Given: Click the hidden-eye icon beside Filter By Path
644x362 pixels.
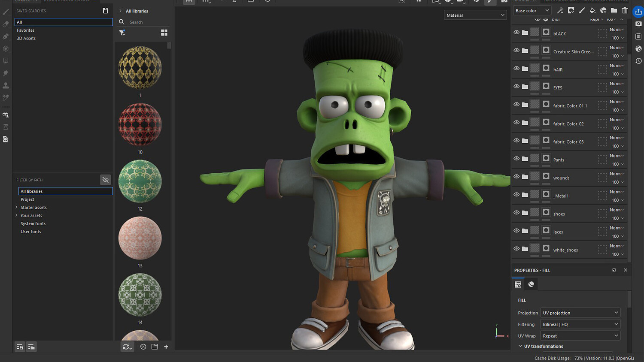Looking at the screenshot, I should coord(105,180).
